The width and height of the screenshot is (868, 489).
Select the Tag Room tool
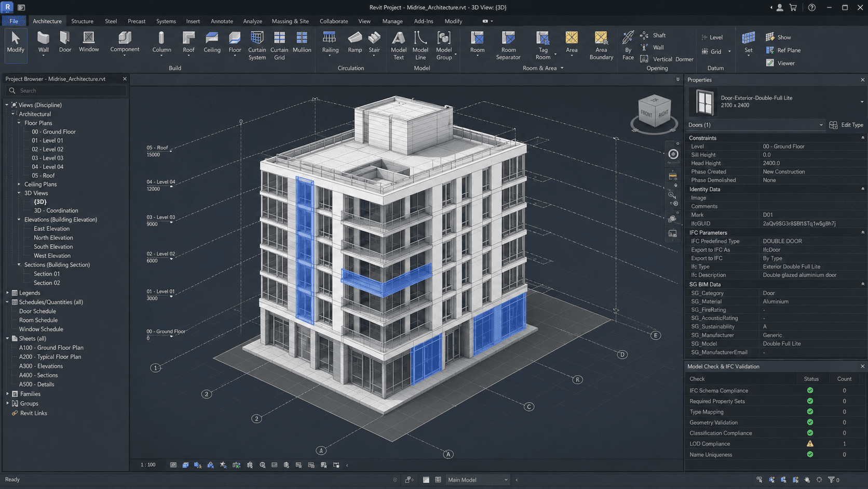(x=543, y=46)
